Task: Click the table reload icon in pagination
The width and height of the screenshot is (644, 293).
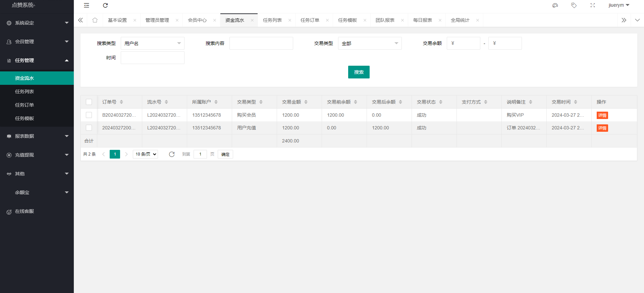Action: click(172, 154)
